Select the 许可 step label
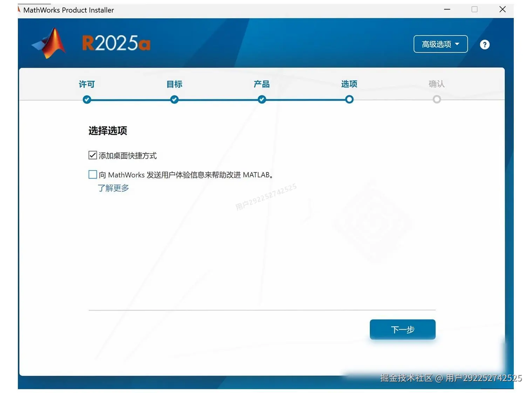This screenshot has height=393, width=532. point(86,84)
